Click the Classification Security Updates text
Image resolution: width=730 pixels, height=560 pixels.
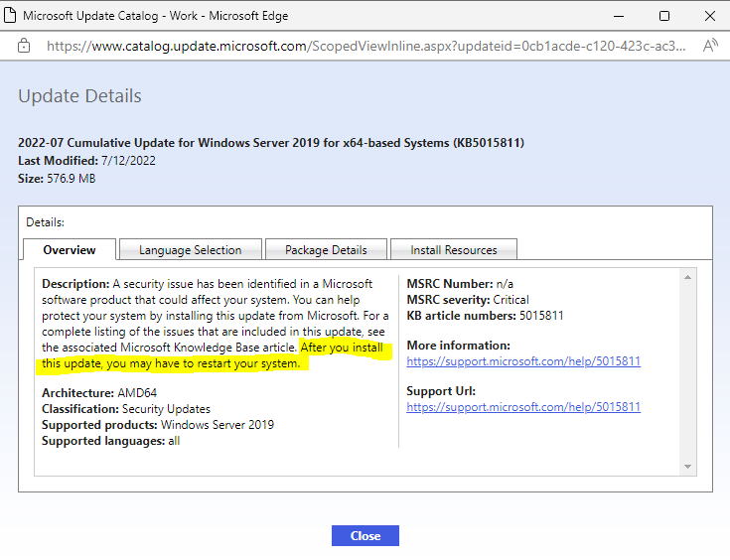tap(126, 409)
